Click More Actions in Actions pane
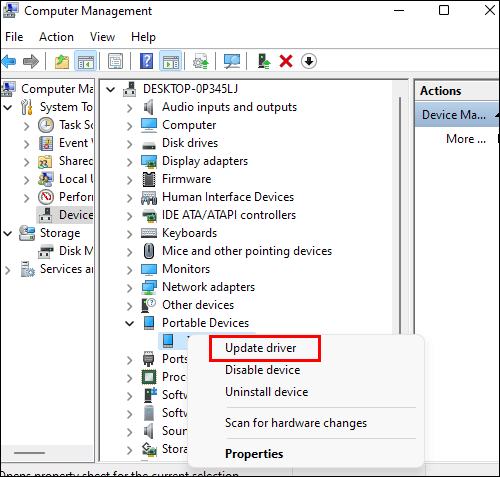 [466, 139]
